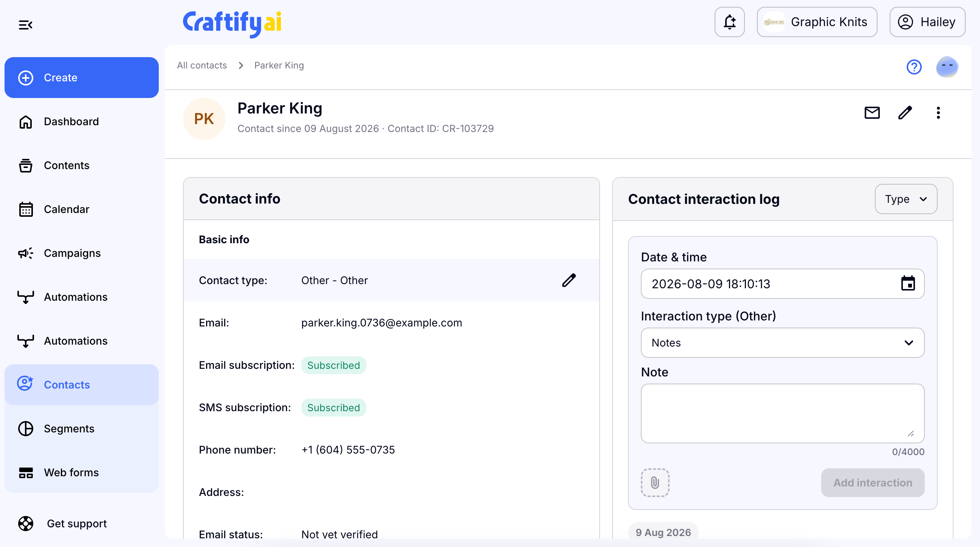980x547 pixels.
Task: Open help question mark icon
Action: pos(914,67)
